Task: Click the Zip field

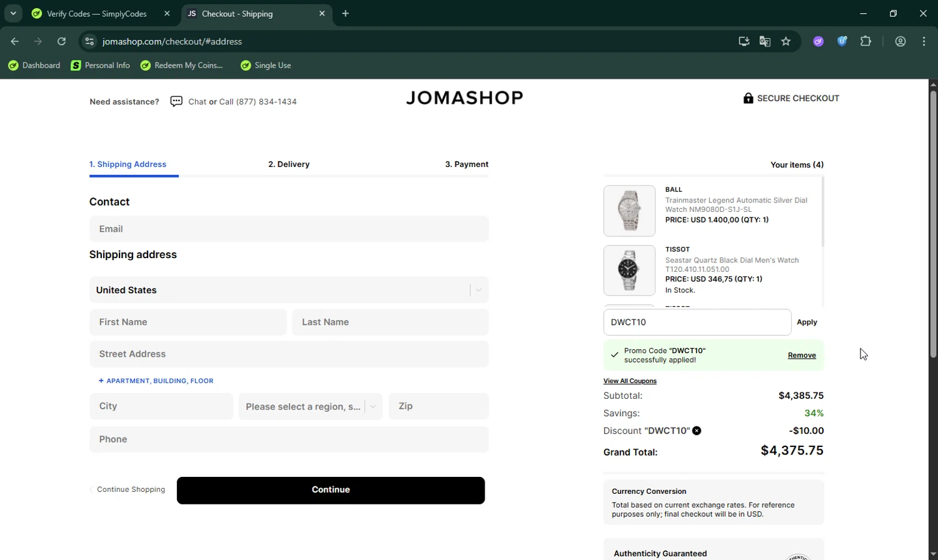Action: coord(438,406)
